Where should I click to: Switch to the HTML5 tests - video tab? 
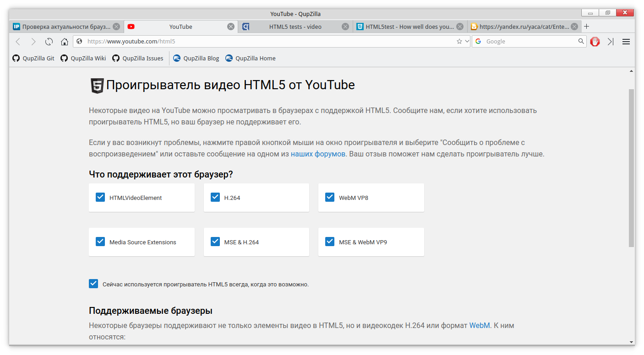pyautogui.click(x=295, y=27)
